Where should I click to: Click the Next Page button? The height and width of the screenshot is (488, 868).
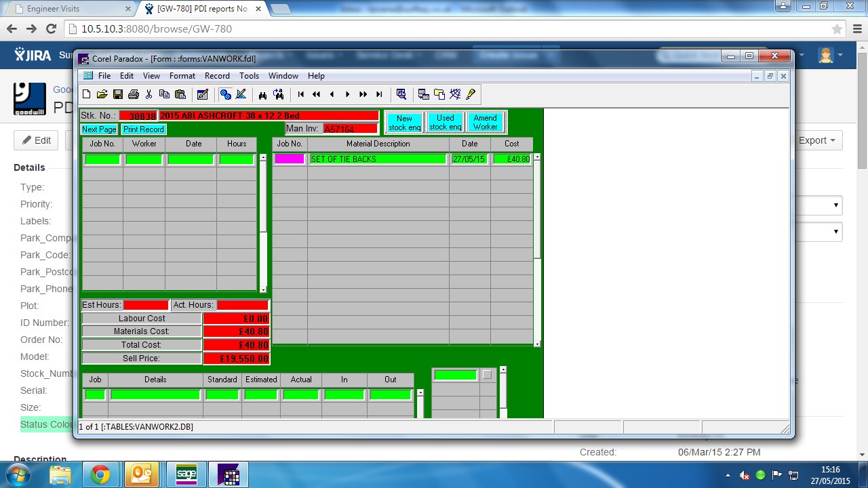(x=99, y=129)
